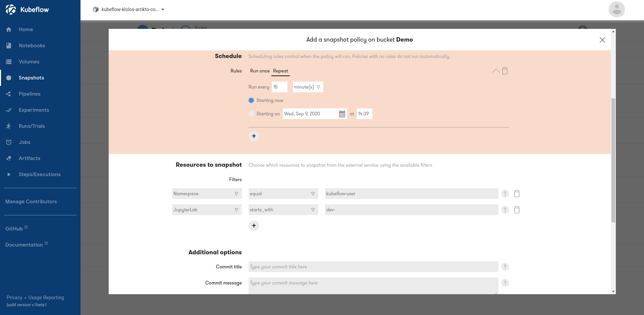Delete the Namespace filter row
Viewport: 644px width, 315px height.
pyautogui.click(x=517, y=194)
